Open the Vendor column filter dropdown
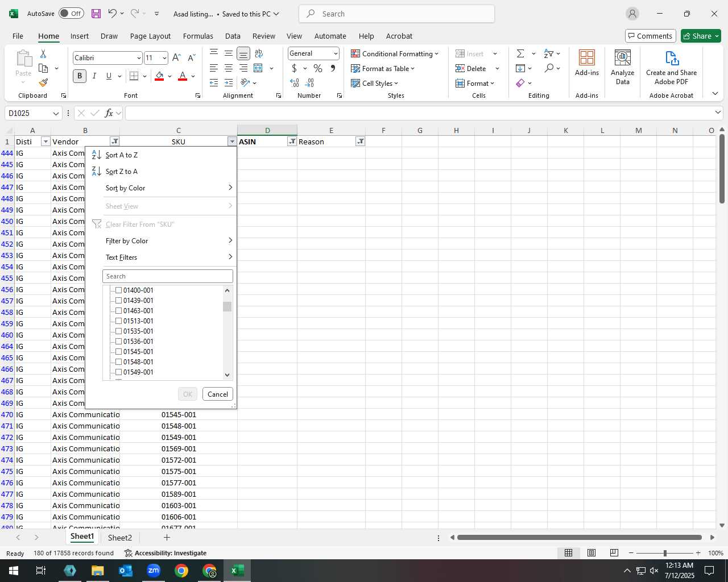Image resolution: width=728 pixels, height=582 pixels. 115,142
